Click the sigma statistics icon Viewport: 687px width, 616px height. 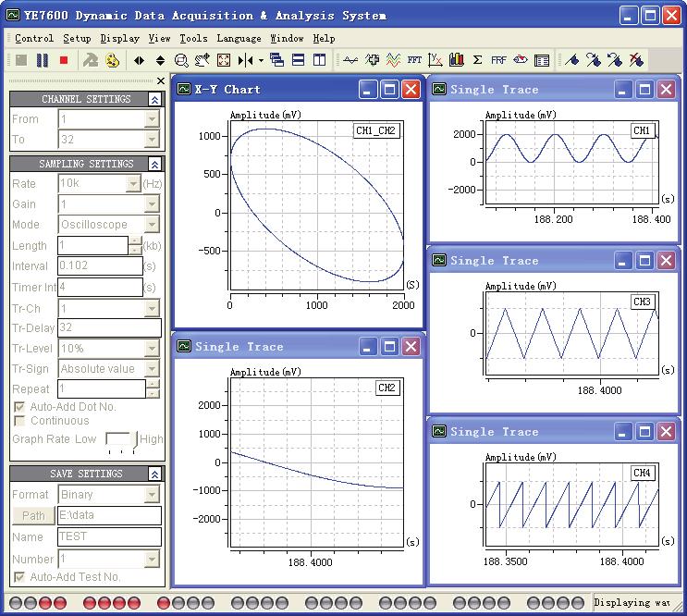477,60
